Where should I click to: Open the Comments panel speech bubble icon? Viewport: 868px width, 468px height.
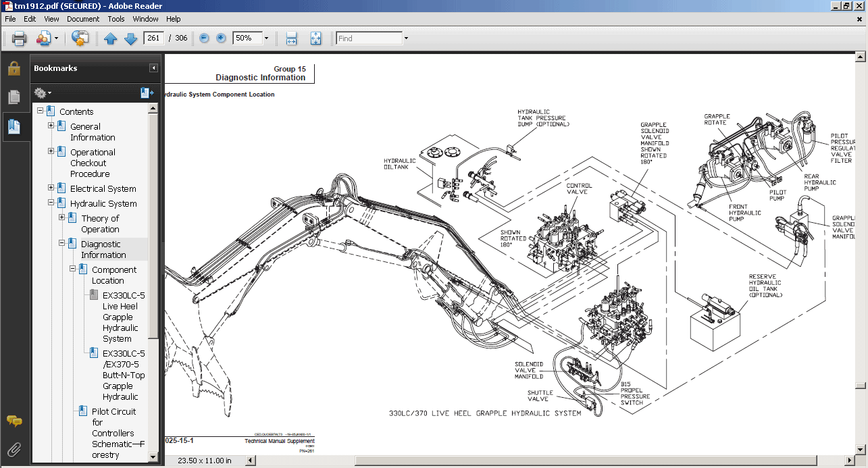tap(14, 421)
